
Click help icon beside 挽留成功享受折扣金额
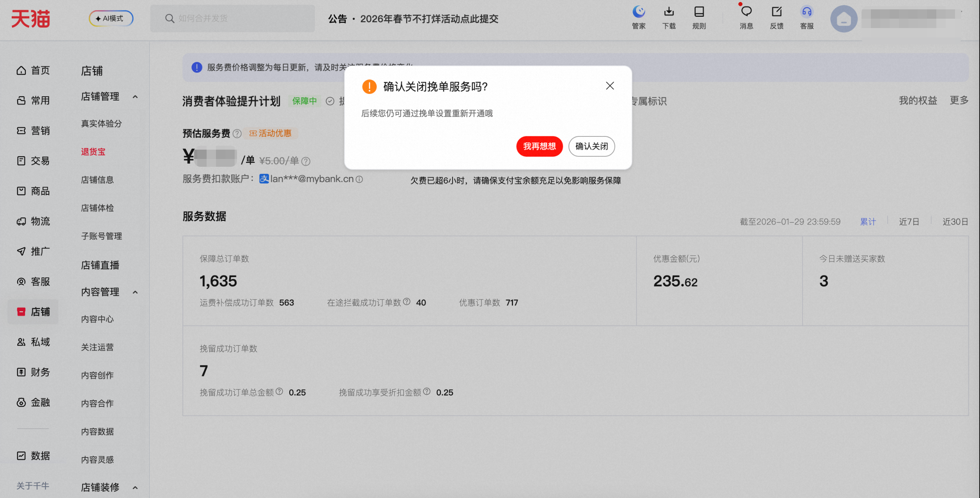(x=427, y=391)
